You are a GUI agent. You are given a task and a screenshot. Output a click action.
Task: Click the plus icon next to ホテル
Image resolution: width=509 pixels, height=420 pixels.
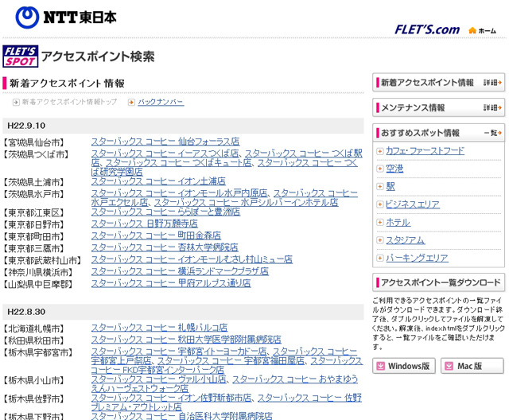coord(380,223)
